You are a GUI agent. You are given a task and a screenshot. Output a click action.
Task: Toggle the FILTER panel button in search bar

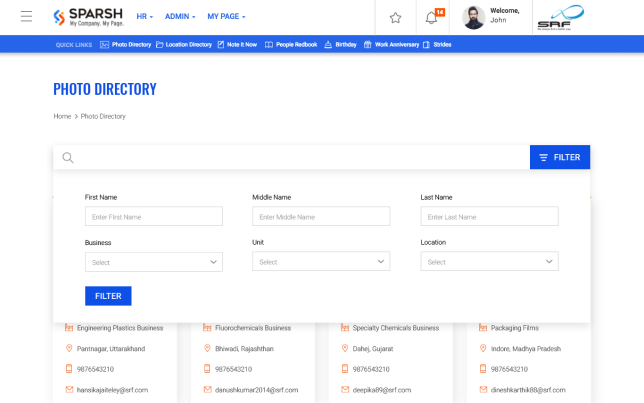(x=559, y=157)
